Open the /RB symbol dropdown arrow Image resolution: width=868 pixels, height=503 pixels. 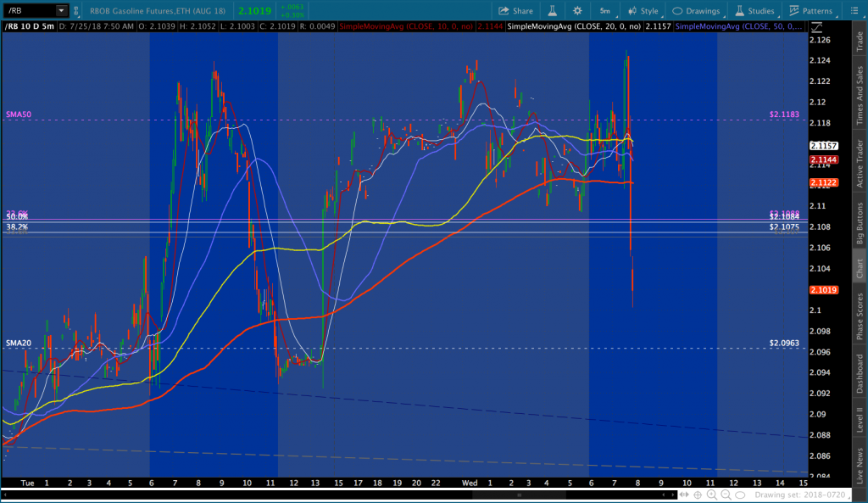[x=62, y=11]
